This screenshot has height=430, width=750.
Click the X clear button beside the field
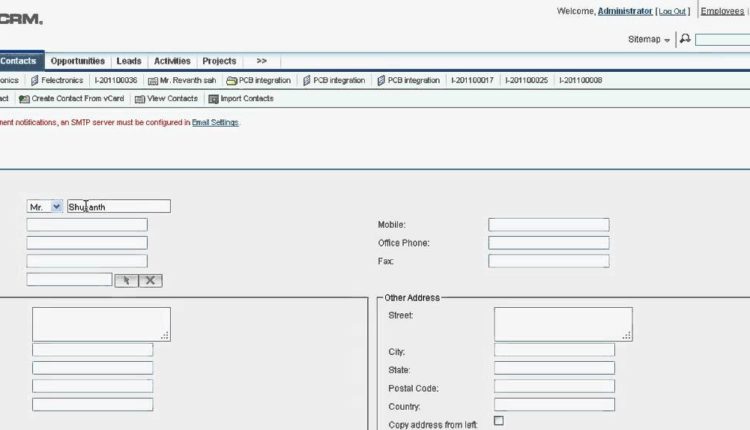pos(150,280)
